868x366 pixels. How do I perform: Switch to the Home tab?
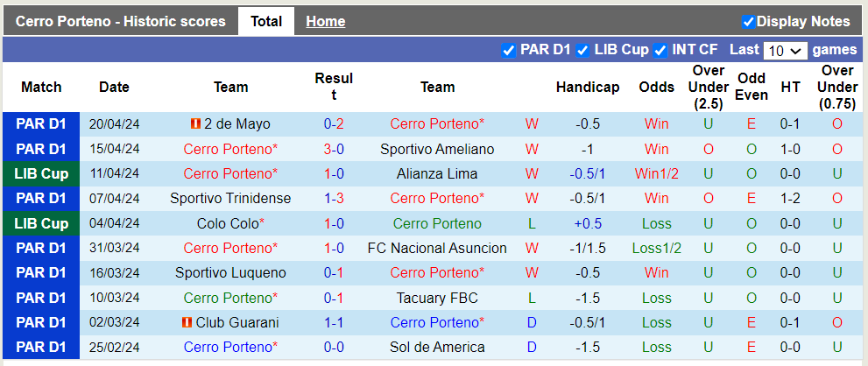325,22
